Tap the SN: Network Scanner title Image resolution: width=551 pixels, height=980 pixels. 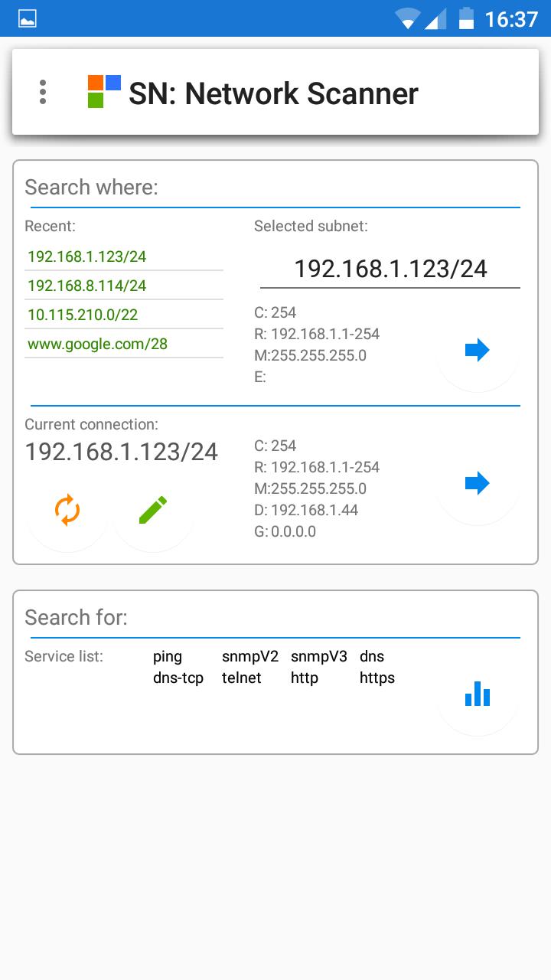click(273, 93)
